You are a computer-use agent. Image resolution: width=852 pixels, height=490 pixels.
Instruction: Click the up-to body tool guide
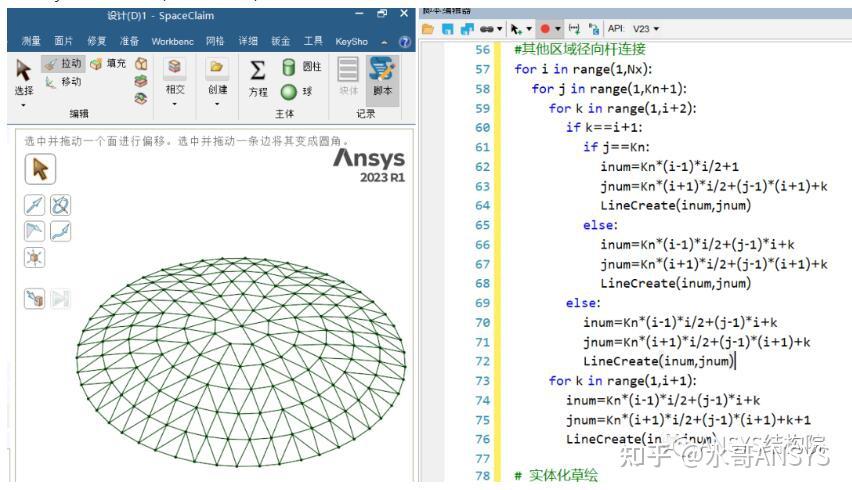(35, 298)
